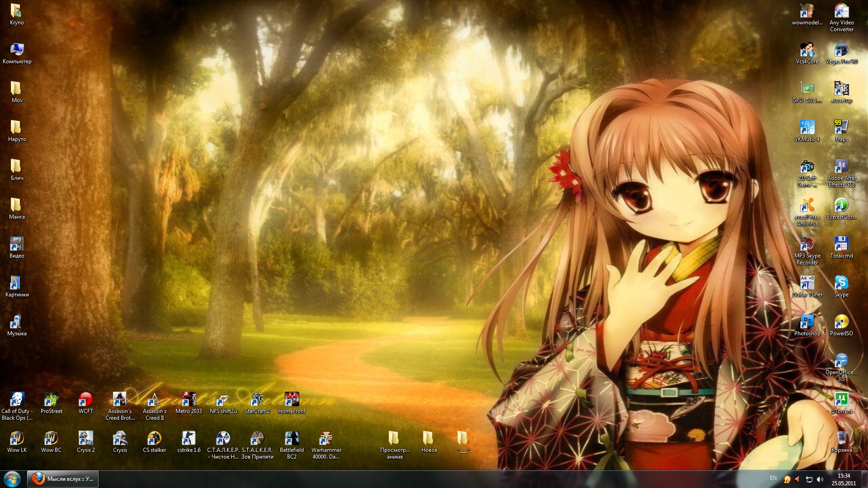Select the Корзина recycle bin
The image size is (868, 488).
click(841, 439)
